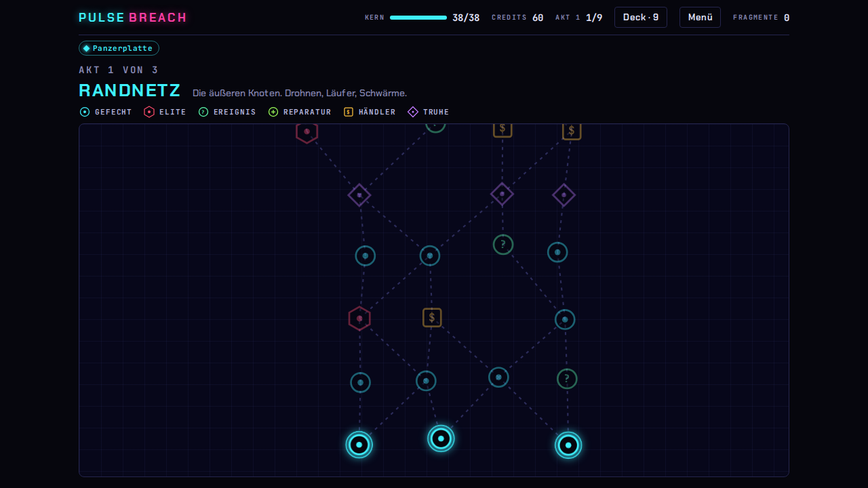The height and width of the screenshot is (488, 868).
Task: Choose the question-mark event node above the rightmost start node
Action: [x=567, y=379]
